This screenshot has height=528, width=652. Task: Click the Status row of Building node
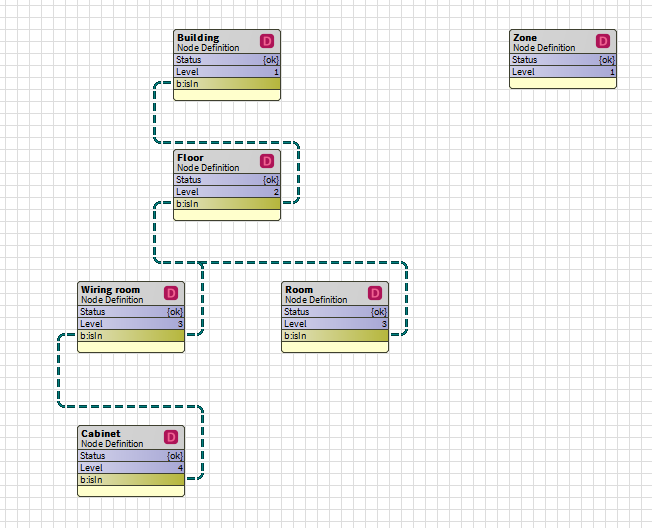click(227, 60)
